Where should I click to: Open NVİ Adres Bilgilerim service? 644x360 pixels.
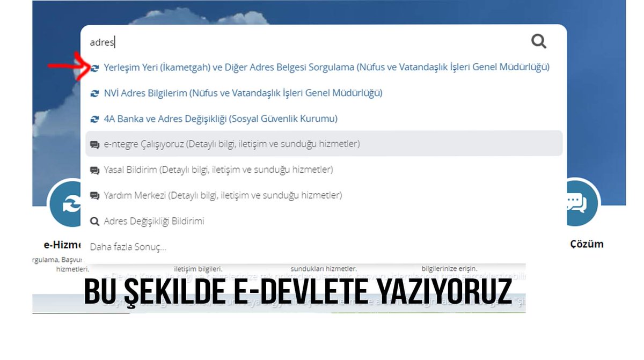243,93
